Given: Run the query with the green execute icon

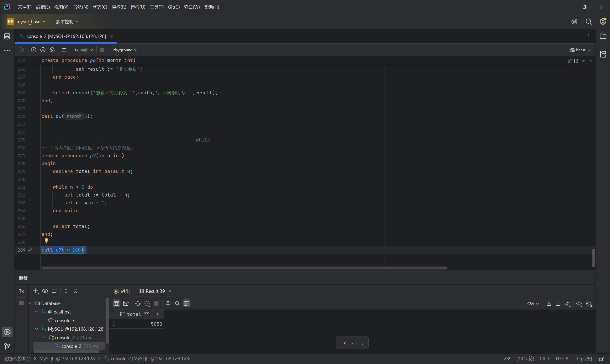Looking at the screenshot, I should [22, 50].
